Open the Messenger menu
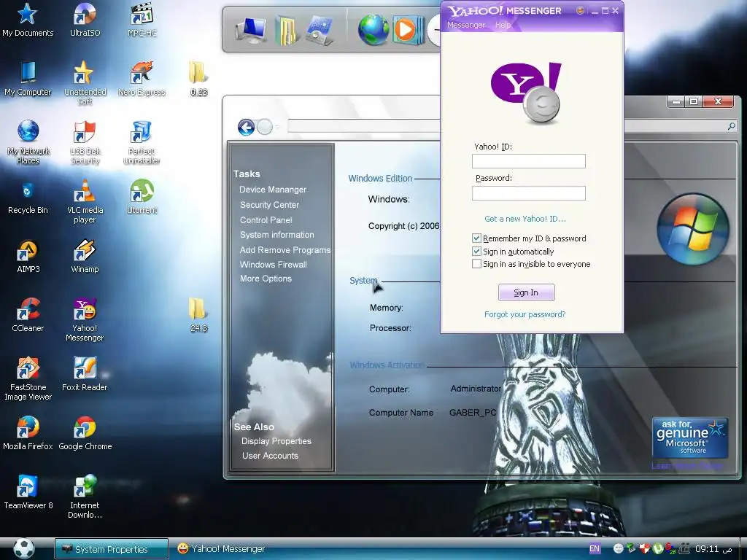Screen dimensions: 747x560 click(466, 25)
